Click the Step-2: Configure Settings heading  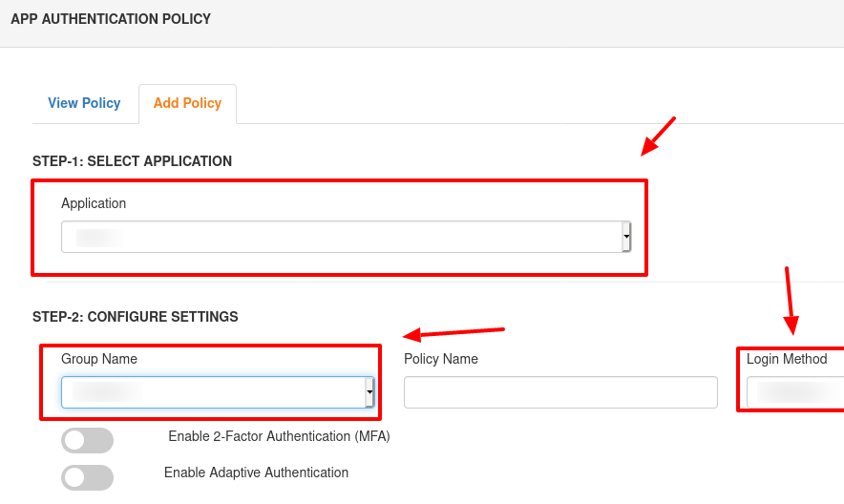(136, 317)
